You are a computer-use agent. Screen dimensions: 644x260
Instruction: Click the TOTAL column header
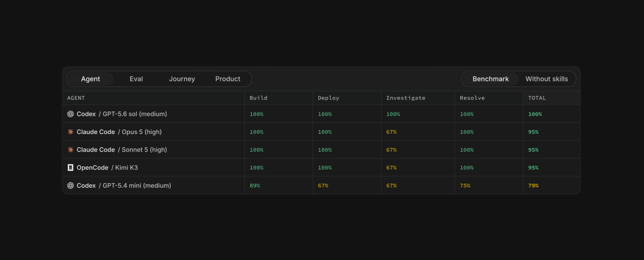[537, 98]
